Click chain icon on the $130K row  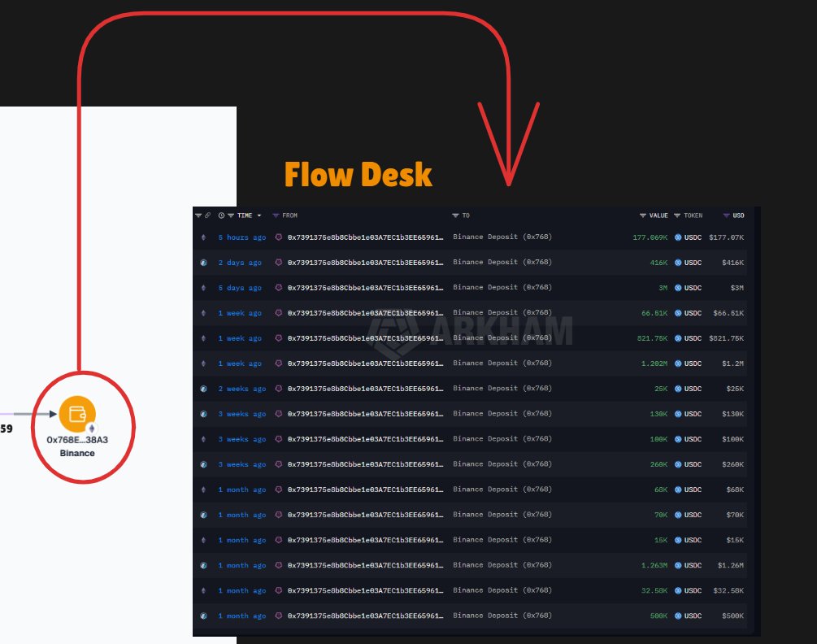[204, 414]
